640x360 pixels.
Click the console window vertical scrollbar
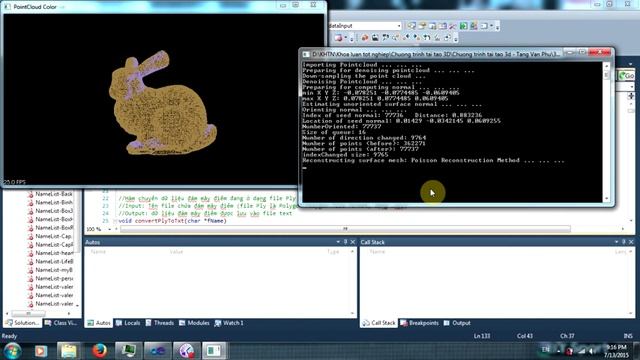[x=607, y=132]
